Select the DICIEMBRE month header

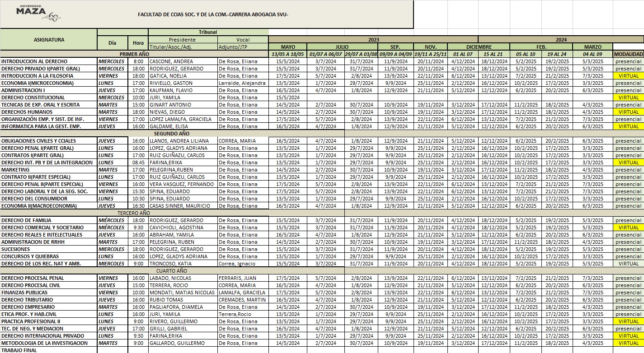(479, 47)
